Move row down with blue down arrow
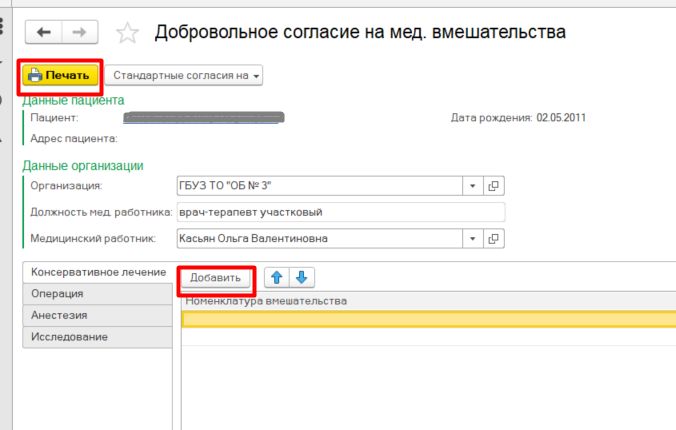The width and height of the screenshot is (676, 430). click(x=300, y=277)
